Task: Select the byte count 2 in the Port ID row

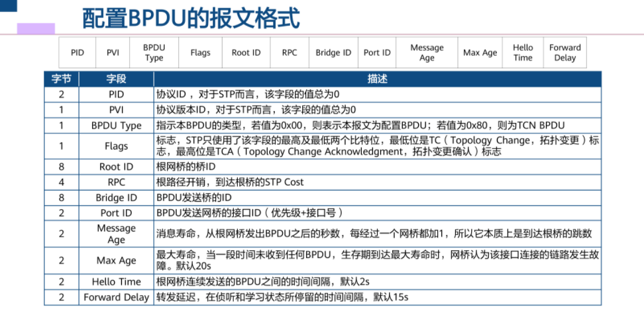Action: coord(62,213)
